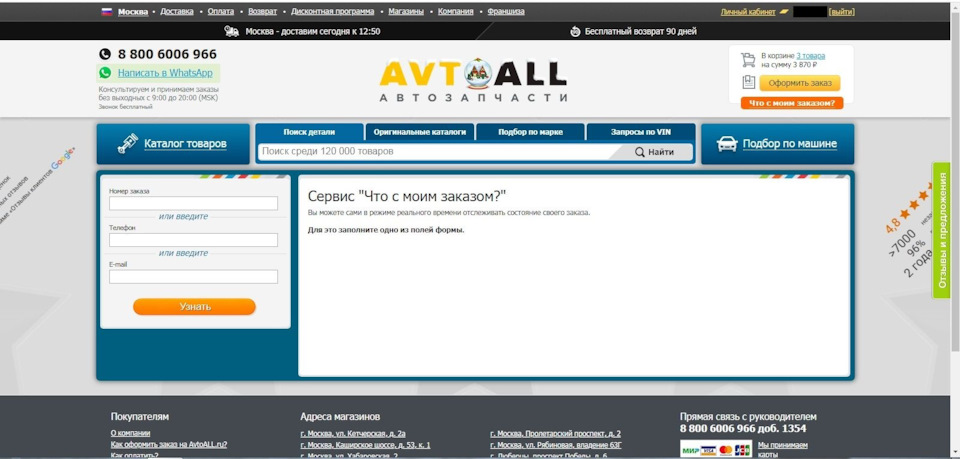Viewport: 960px width, 459px height.
Task: Click the 8 800 6006 966 header phone number
Action: pyautogui.click(x=167, y=54)
